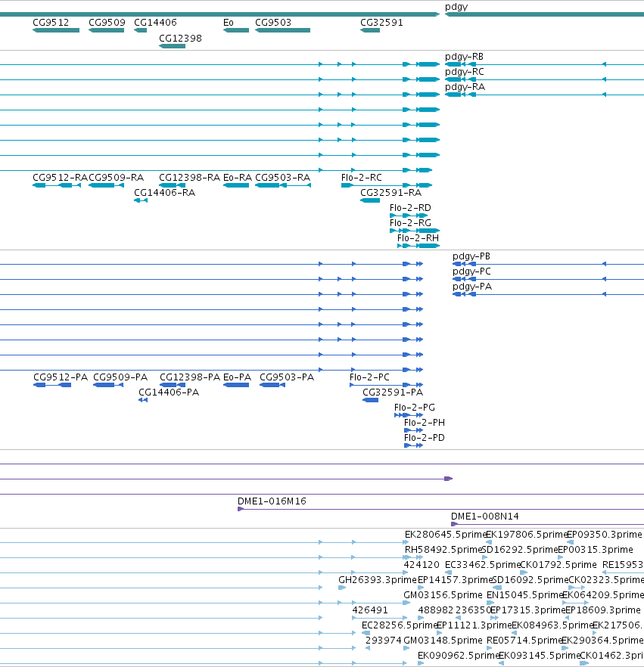
Task: Select the CG9512-RA transcript
Action: (x=57, y=185)
